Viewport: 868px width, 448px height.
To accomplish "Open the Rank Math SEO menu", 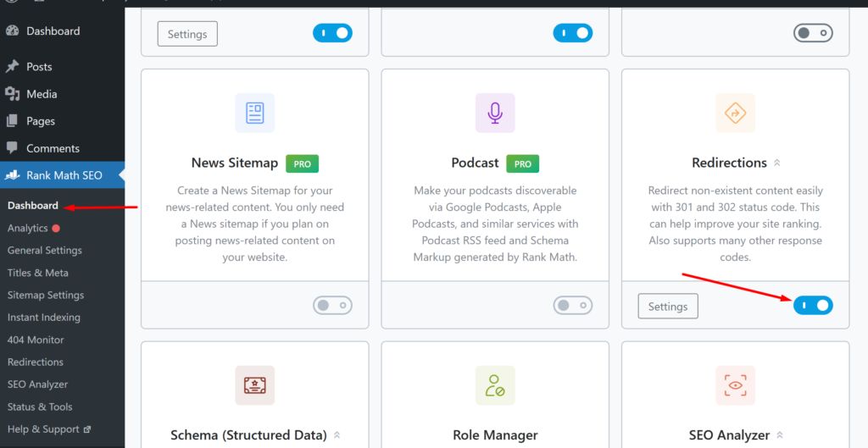I will (x=62, y=175).
